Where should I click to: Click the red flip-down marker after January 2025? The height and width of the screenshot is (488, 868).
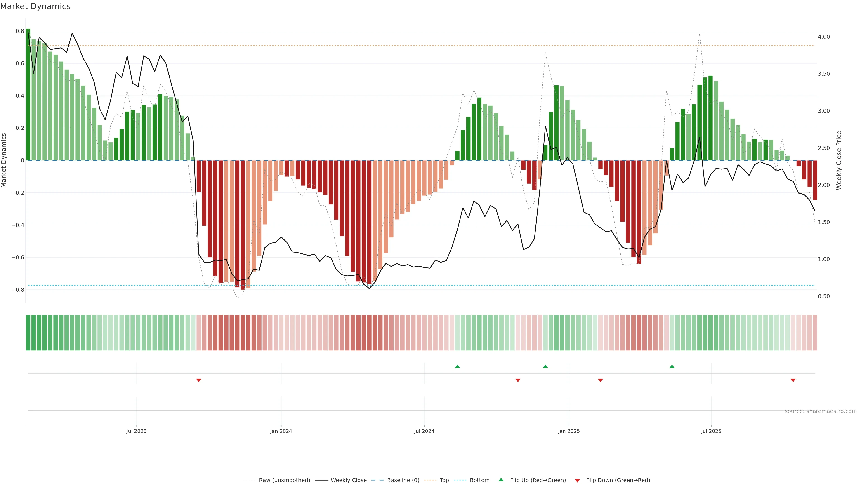pos(600,380)
